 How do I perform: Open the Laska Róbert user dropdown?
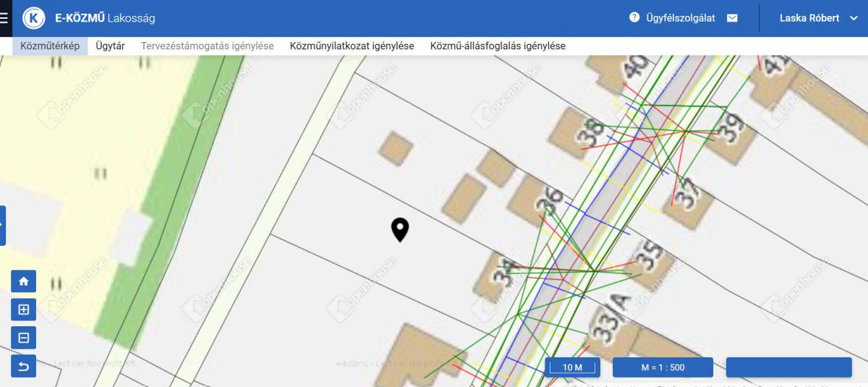(x=818, y=18)
